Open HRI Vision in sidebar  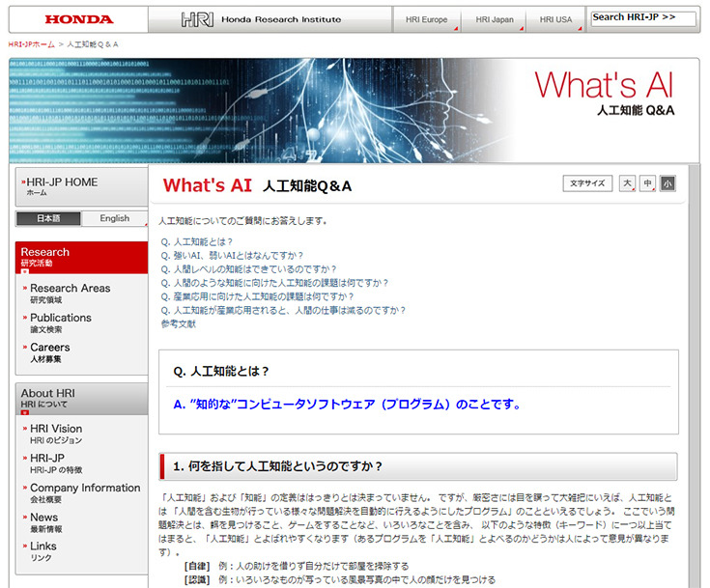pos(56,429)
